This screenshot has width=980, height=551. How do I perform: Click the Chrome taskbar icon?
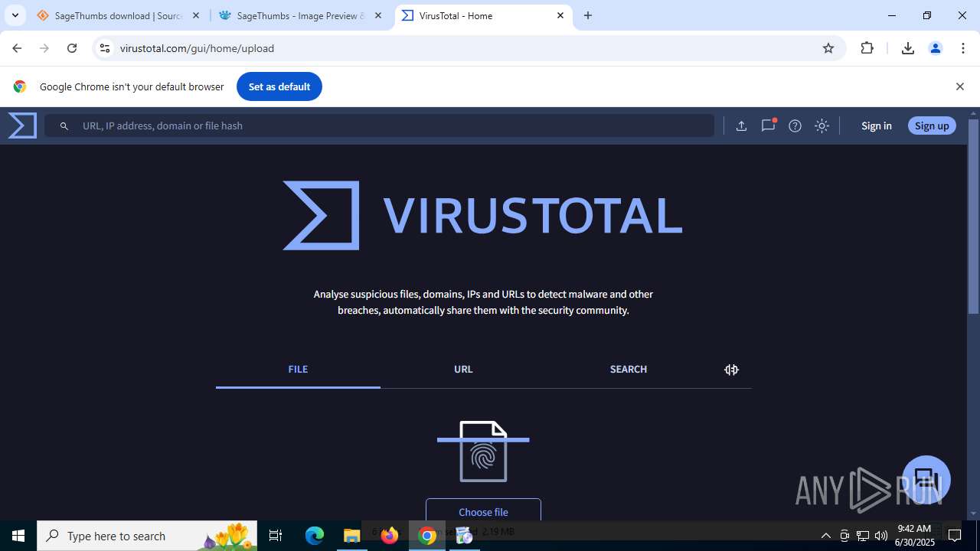click(427, 536)
